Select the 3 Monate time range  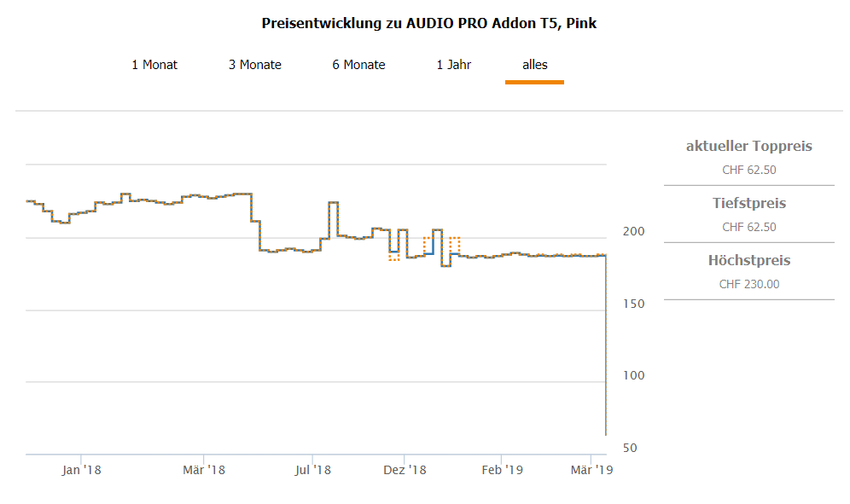click(255, 65)
